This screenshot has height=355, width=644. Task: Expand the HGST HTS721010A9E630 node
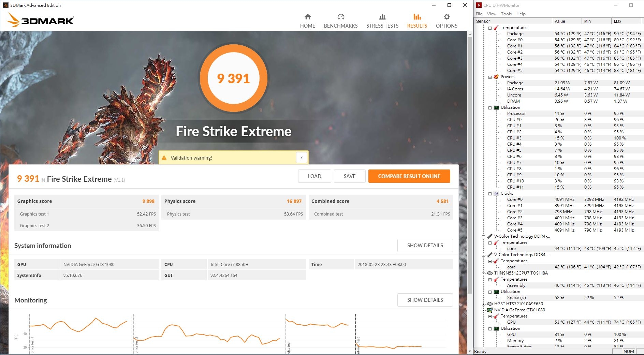pos(483,304)
